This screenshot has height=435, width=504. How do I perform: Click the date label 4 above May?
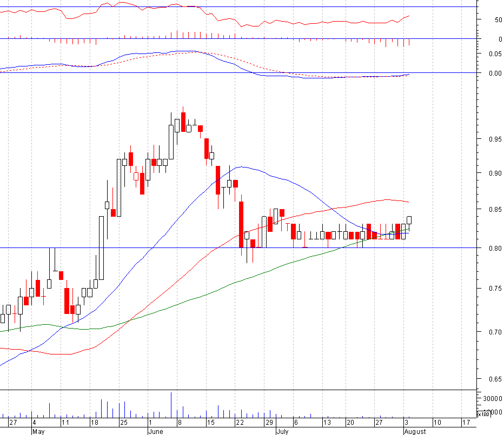tap(35, 422)
